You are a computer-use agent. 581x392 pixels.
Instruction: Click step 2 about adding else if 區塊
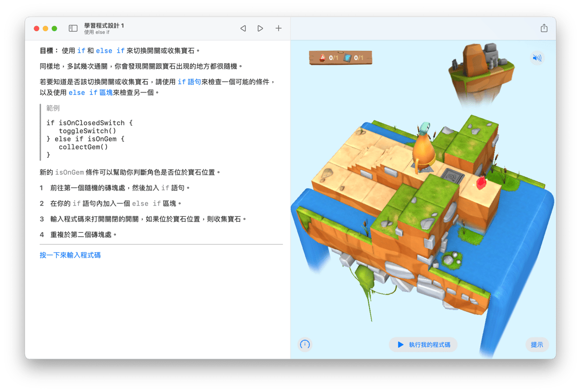pyautogui.click(x=111, y=204)
